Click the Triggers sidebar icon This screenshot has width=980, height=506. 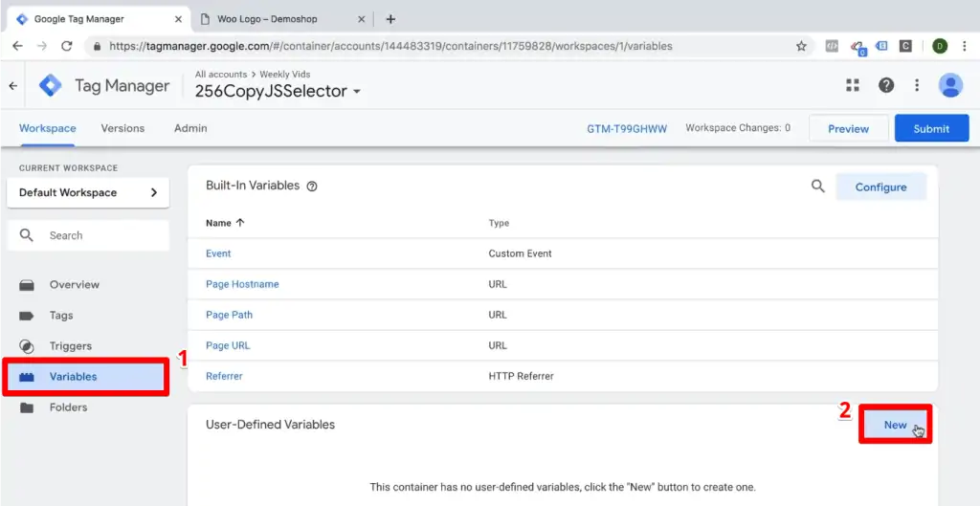pyautogui.click(x=26, y=346)
